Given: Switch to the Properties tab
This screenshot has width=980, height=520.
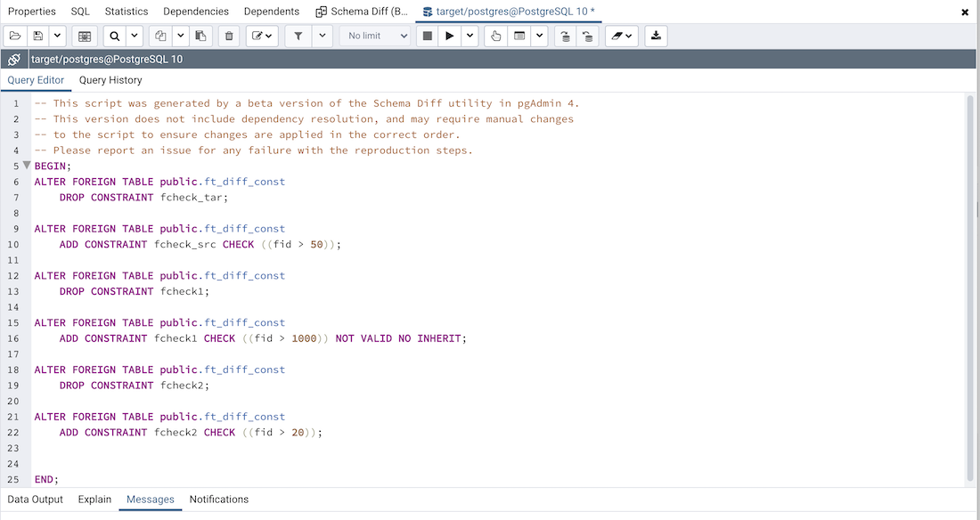Looking at the screenshot, I should click(x=32, y=12).
